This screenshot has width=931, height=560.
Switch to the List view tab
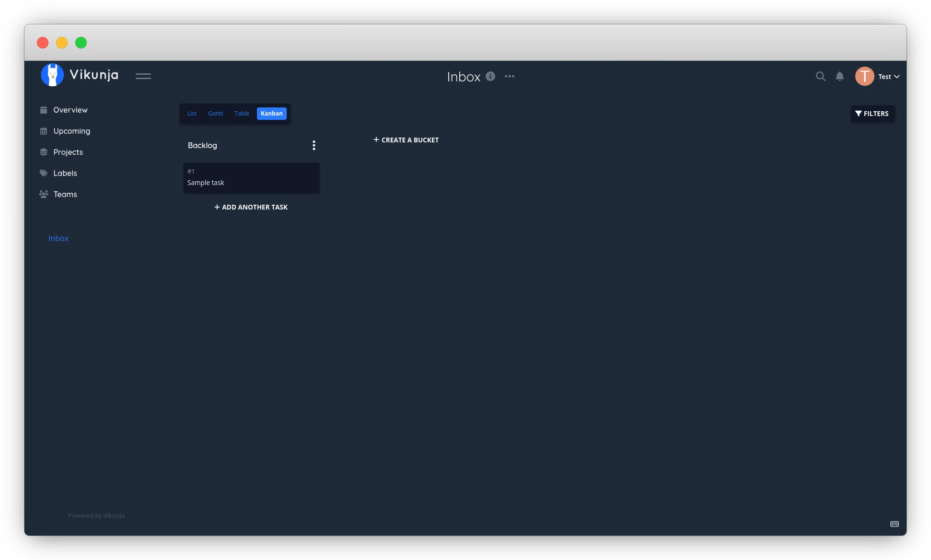(192, 114)
